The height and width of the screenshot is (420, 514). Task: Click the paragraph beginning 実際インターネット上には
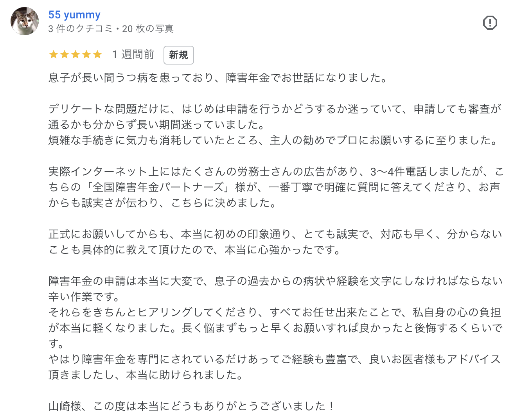pyautogui.click(x=276, y=187)
